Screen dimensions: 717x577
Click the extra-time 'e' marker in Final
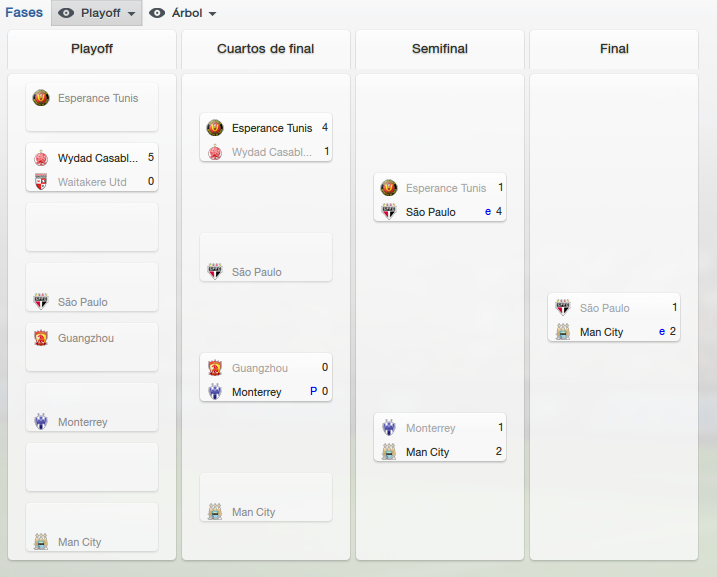[x=662, y=332]
